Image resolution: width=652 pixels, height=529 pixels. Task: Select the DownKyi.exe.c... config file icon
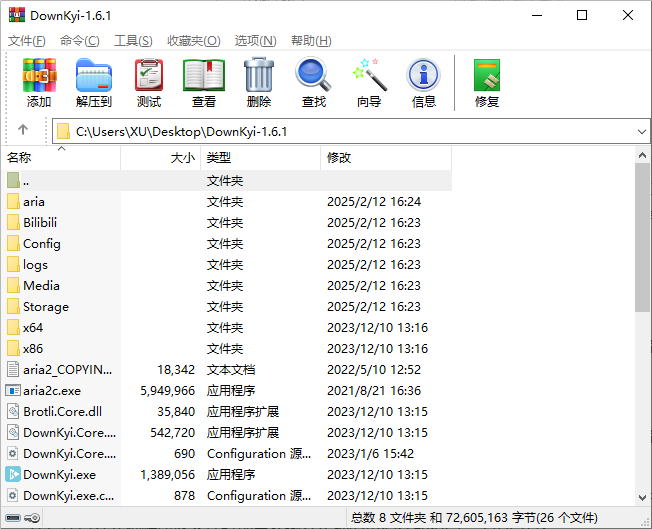[13, 495]
